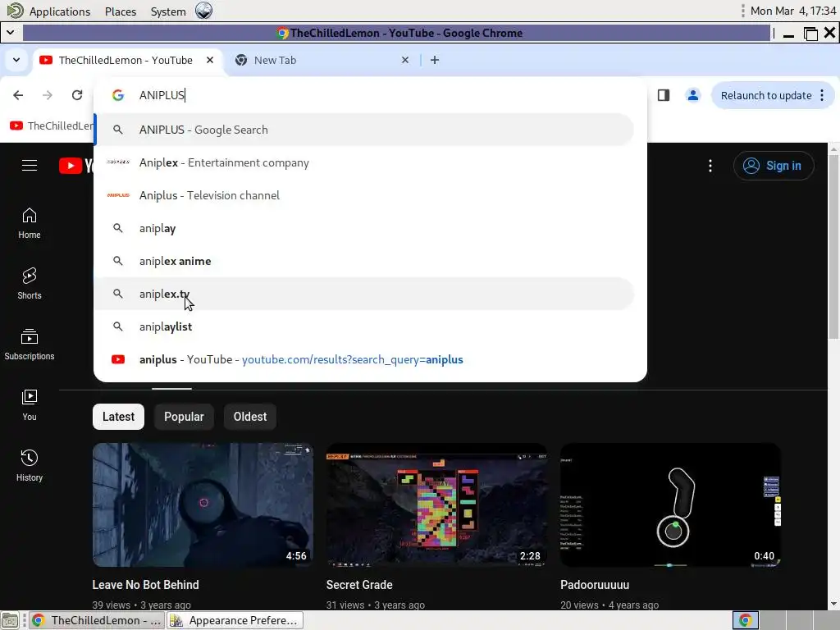
Task: Close the TheChilledLemon YouTube tab
Action: [x=210, y=60]
